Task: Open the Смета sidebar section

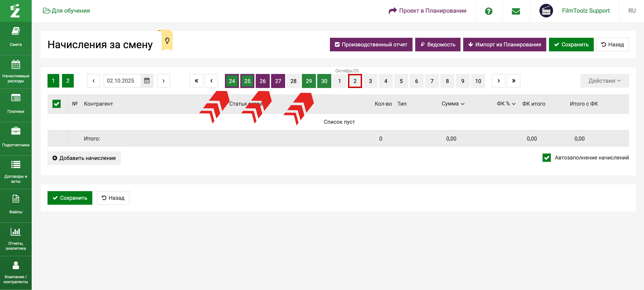Action: pyautogui.click(x=15, y=37)
